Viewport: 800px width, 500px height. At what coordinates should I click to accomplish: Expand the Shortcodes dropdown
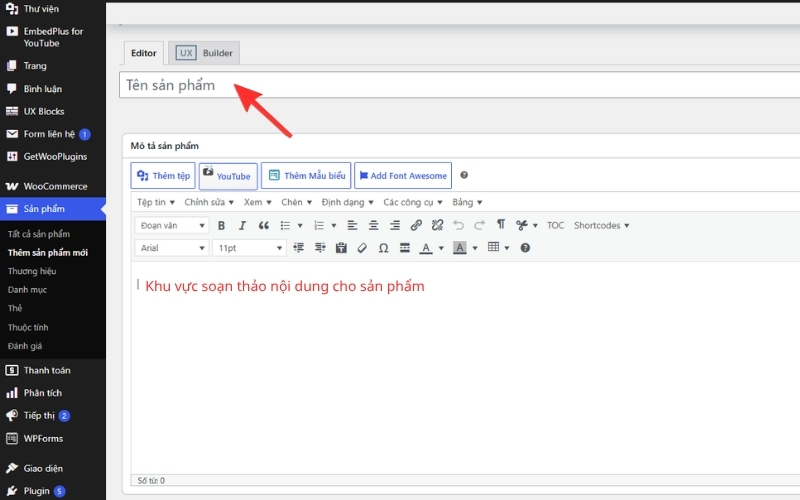(602, 226)
